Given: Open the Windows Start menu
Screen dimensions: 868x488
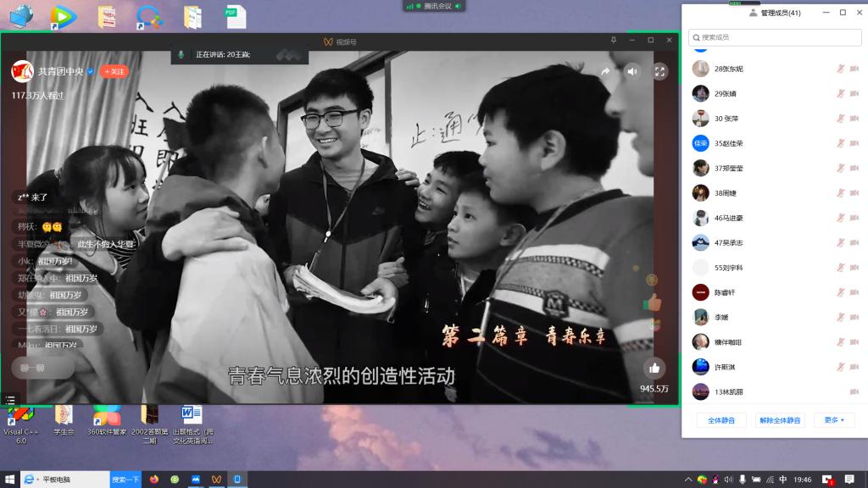Looking at the screenshot, I should [9, 480].
